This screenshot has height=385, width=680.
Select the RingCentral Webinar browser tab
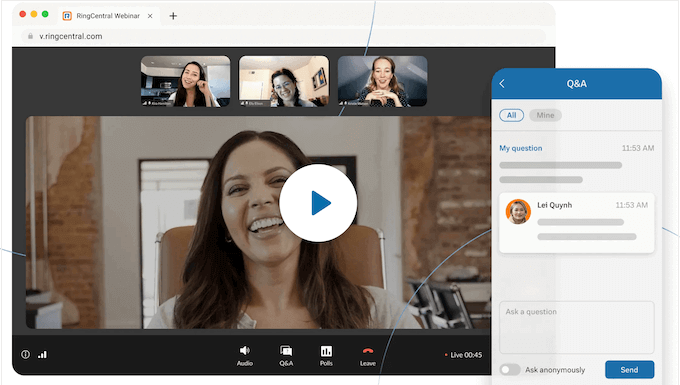[x=108, y=16]
